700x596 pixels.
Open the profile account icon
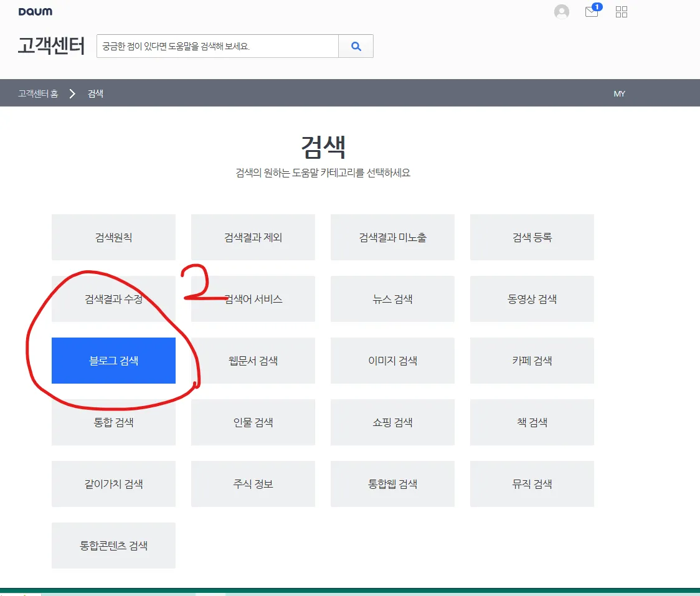560,11
